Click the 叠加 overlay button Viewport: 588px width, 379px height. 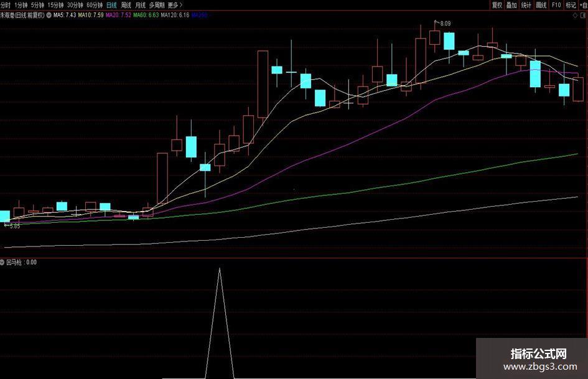click(511, 5)
